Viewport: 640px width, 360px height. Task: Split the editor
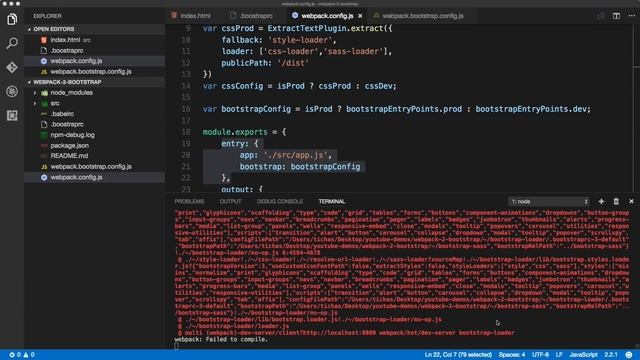click(x=616, y=16)
